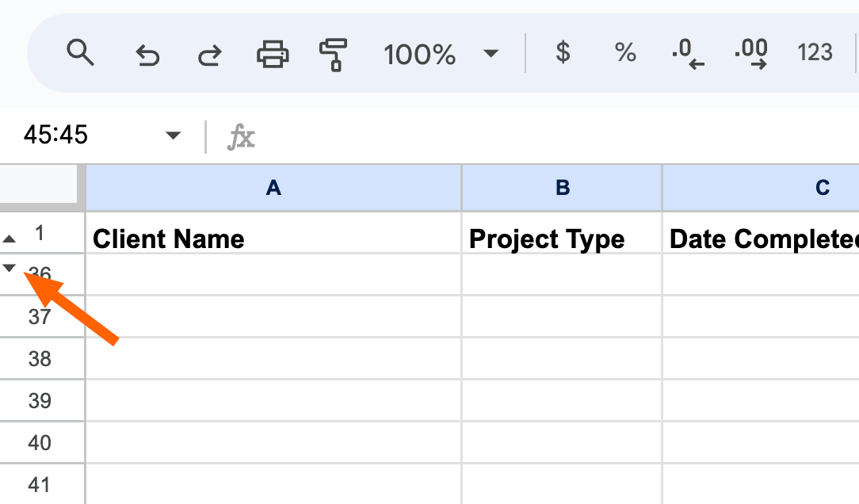Click the search menus magnifier icon

pyautogui.click(x=80, y=53)
